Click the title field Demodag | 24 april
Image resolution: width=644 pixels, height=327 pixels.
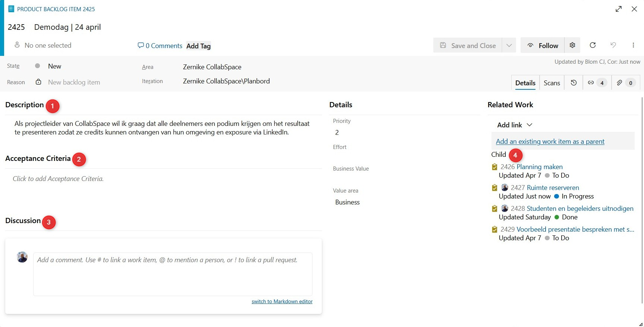tap(67, 27)
